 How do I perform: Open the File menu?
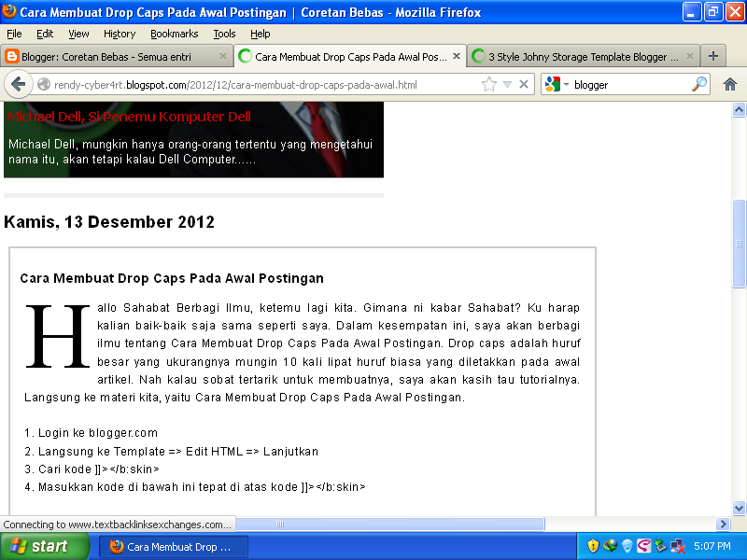14,34
